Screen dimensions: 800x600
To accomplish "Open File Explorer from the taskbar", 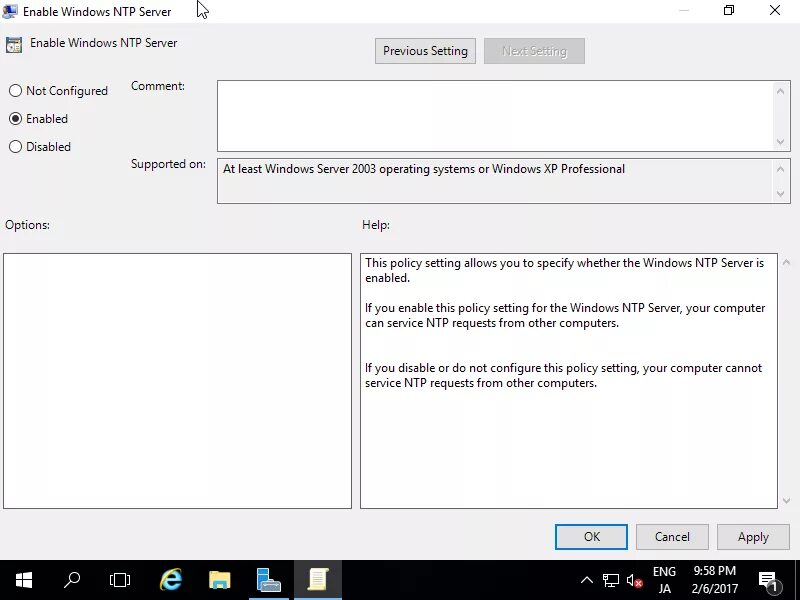I will point(219,580).
